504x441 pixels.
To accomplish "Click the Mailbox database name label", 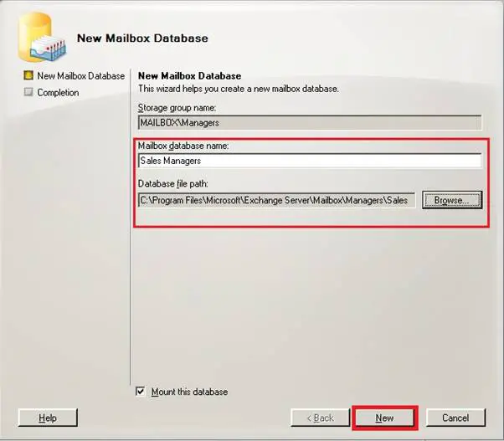I will (x=183, y=146).
